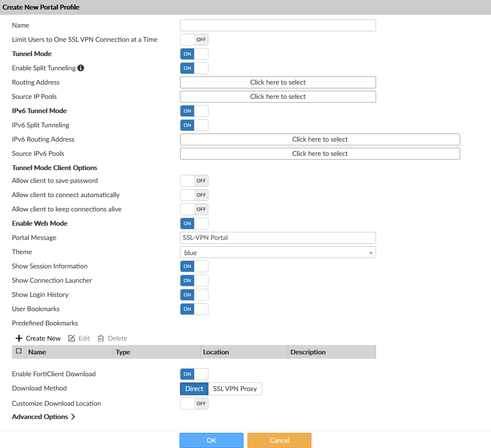
Task: Open the Routing Address selector
Action: point(277,82)
